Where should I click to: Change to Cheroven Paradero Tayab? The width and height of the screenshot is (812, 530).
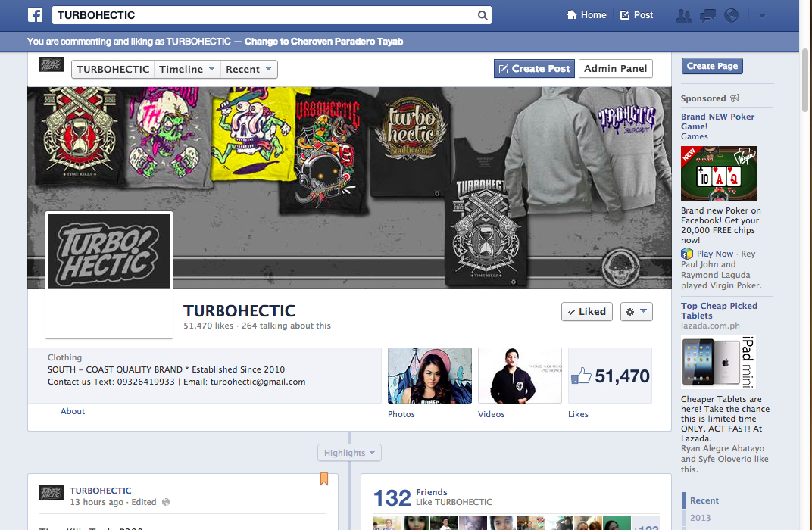click(323, 42)
